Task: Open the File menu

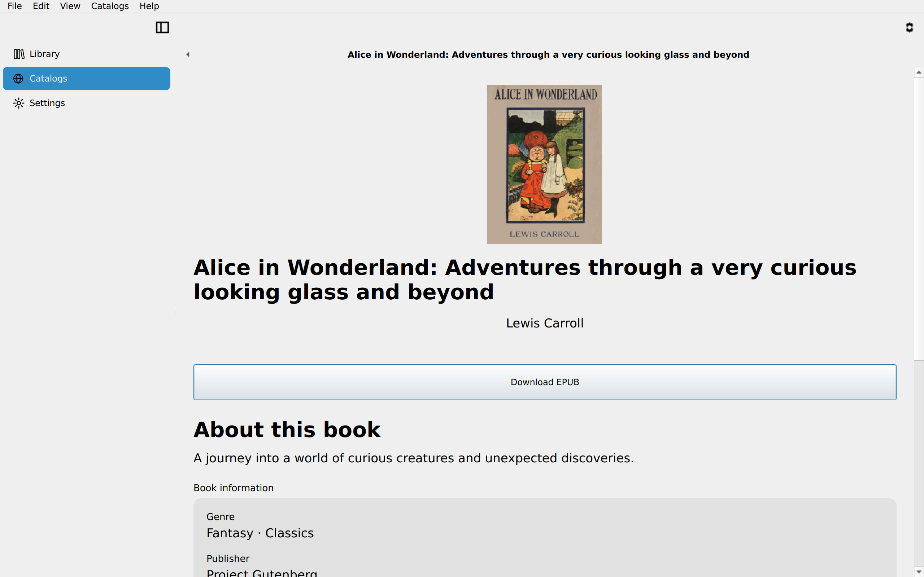Action: pyautogui.click(x=14, y=6)
